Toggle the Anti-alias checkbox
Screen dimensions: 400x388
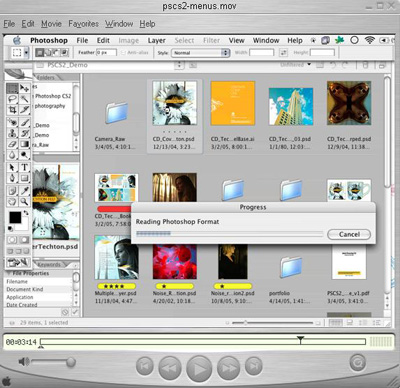coord(124,53)
